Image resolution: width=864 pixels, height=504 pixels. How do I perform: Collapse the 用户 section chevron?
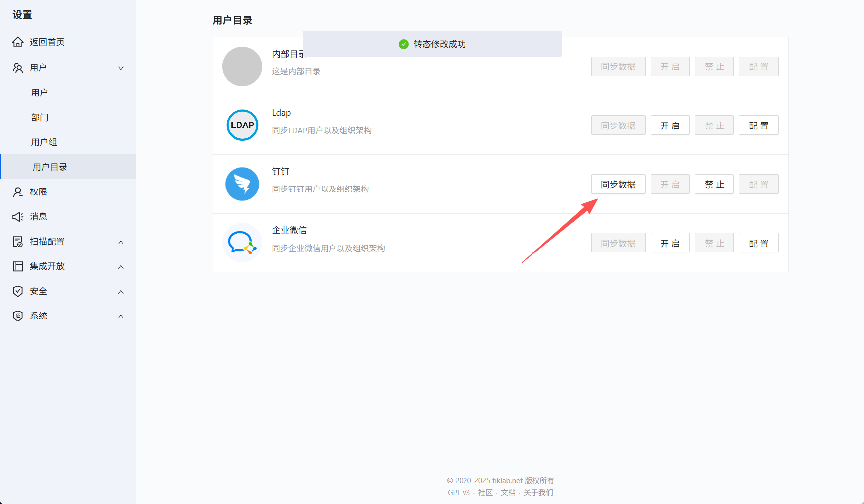(120, 68)
